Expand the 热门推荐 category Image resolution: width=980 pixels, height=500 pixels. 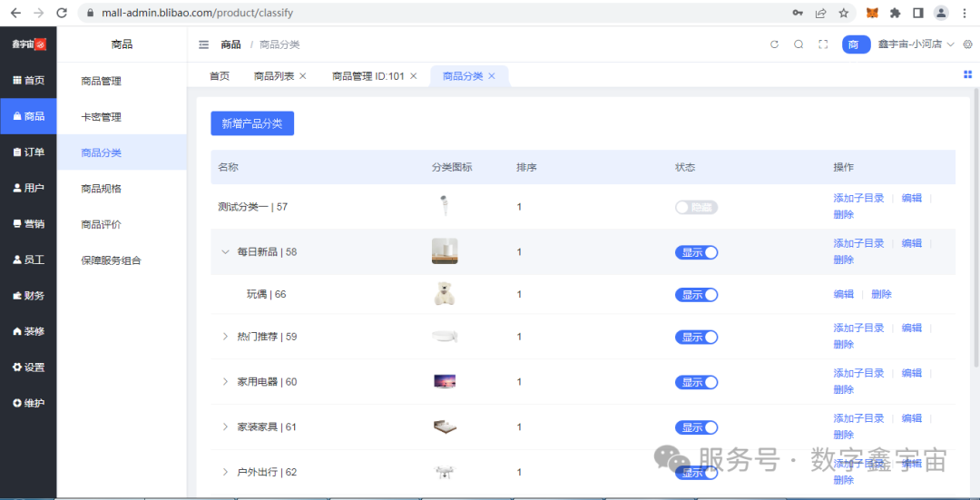(x=226, y=337)
